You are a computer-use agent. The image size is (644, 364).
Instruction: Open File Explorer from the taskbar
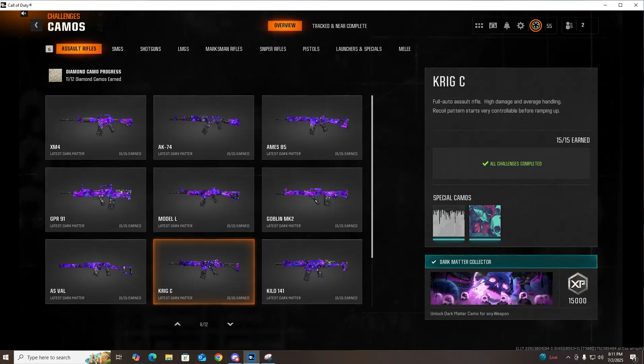169,357
